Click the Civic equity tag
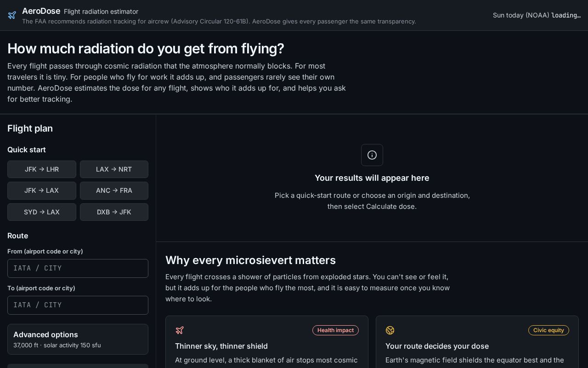 (548, 330)
